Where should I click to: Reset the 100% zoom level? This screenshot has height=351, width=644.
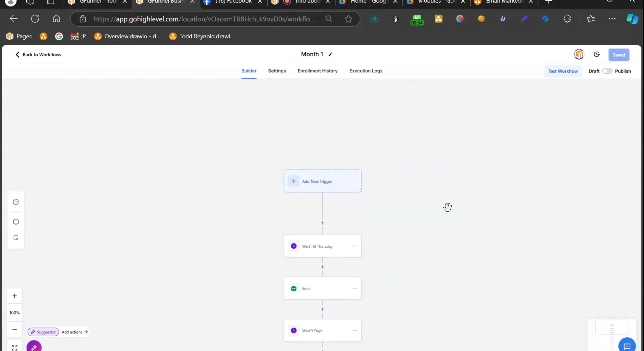click(14, 313)
